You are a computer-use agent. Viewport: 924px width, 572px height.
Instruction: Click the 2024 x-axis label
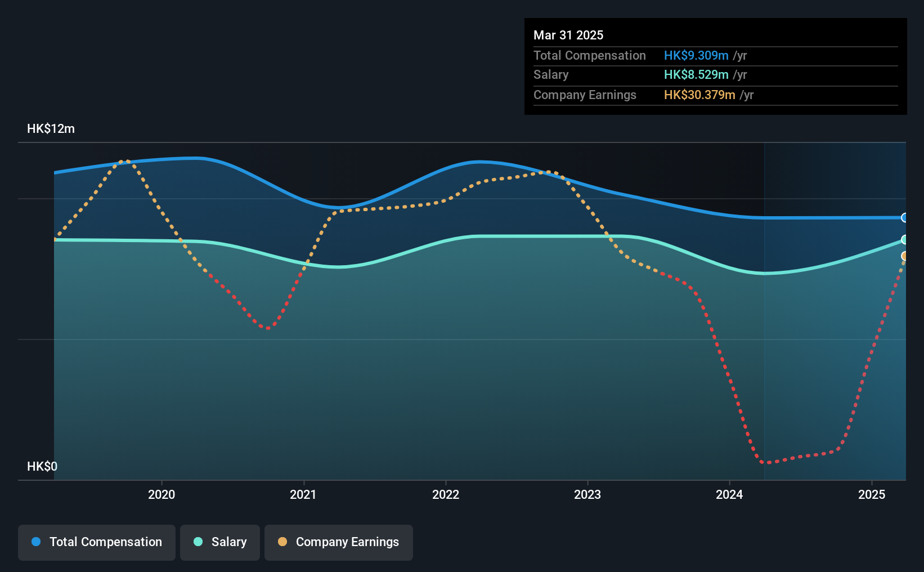[x=729, y=494]
